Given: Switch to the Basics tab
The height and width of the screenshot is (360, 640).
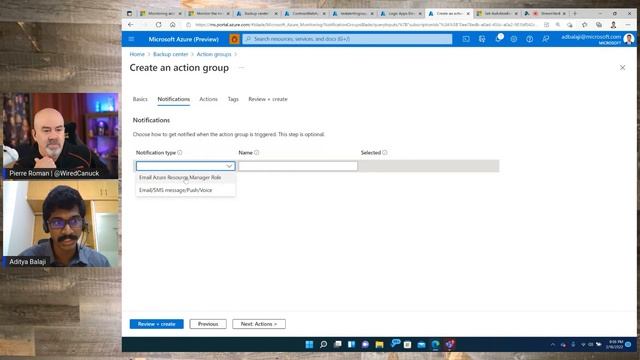Looking at the screenshot, I should click(140, 99).
